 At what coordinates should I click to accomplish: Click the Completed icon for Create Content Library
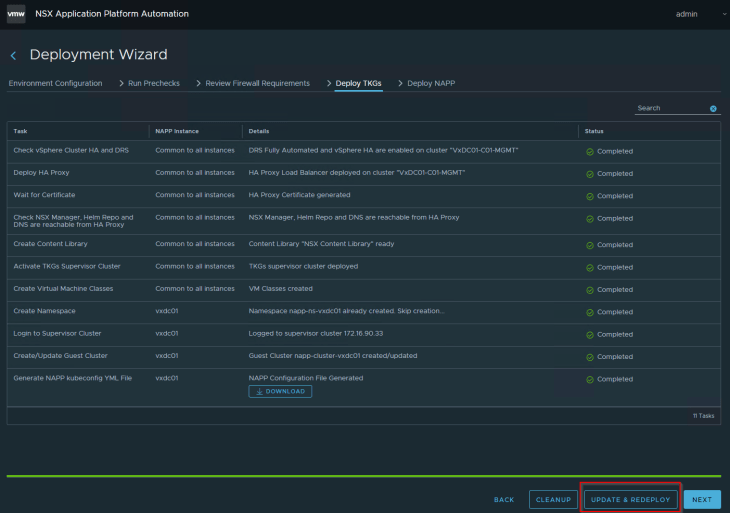[590, 245]
